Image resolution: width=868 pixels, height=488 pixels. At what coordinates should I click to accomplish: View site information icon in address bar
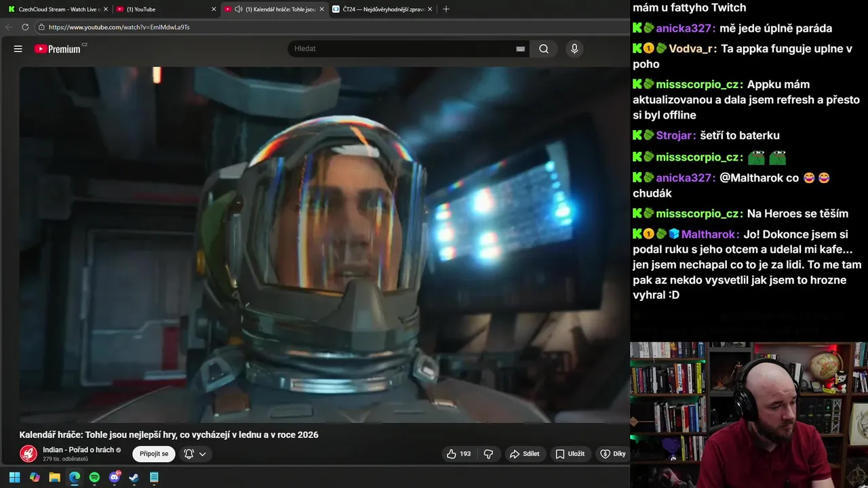tap(41, 27)
